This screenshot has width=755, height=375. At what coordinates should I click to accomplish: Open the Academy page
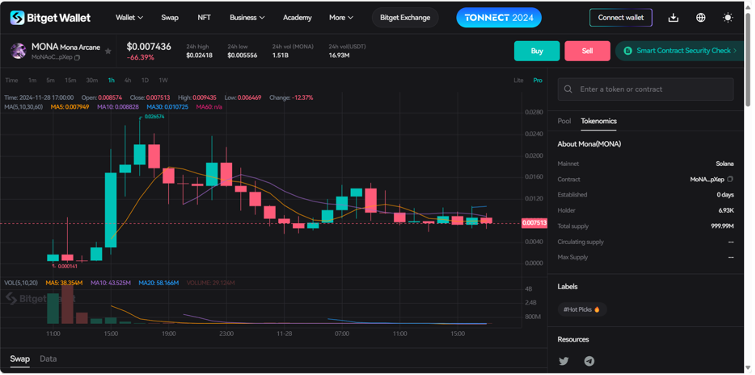click(x=297, y=18)
